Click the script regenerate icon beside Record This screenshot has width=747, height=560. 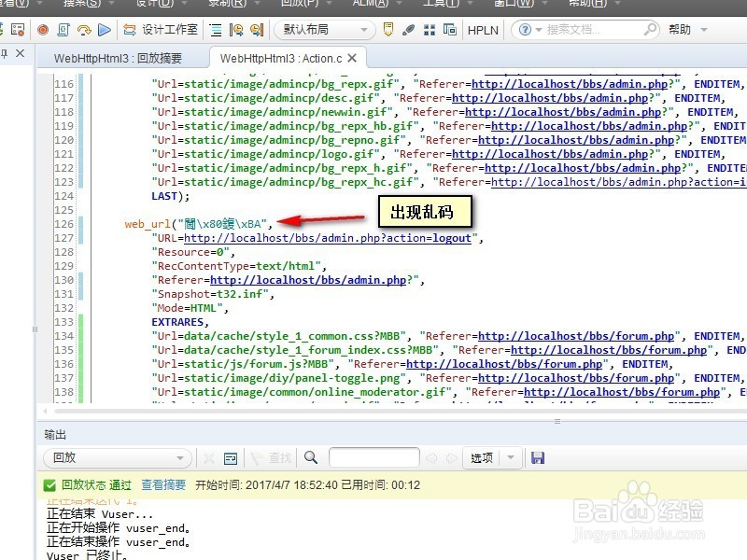(63, 30)
